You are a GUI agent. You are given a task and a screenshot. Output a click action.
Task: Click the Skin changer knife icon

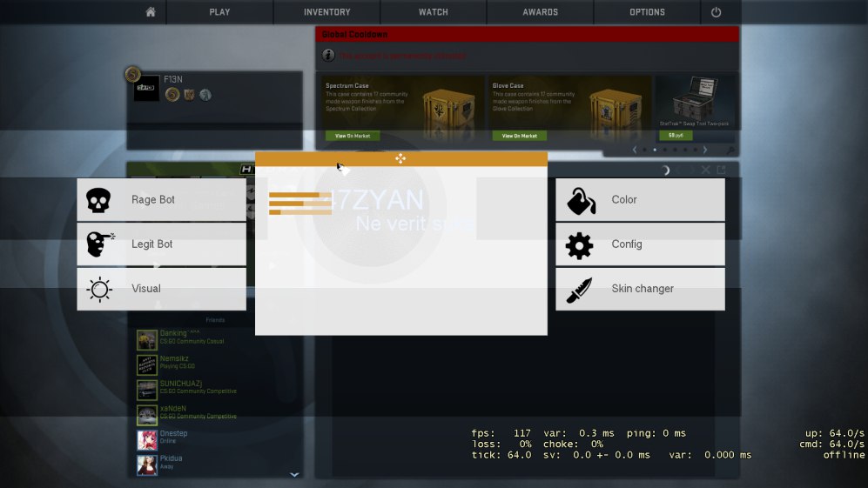point(579,290)
